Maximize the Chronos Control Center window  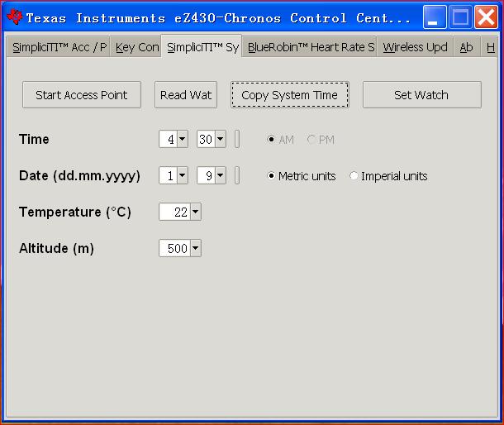coord(460,17)
